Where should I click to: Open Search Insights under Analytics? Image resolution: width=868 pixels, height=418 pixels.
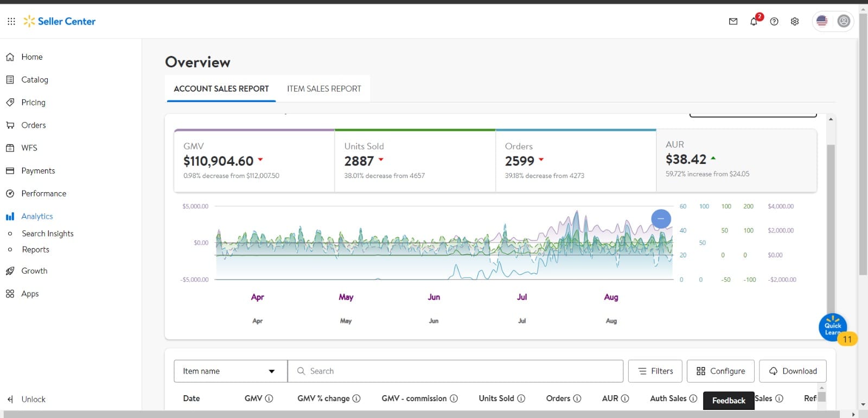coord(48,233)
